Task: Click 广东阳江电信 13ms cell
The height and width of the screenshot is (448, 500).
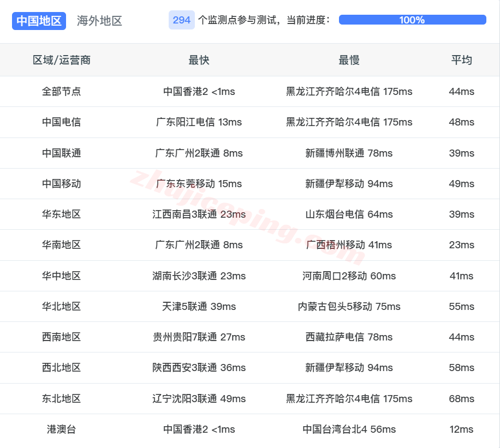Action: pyautogui.click(x=199, y=122)
